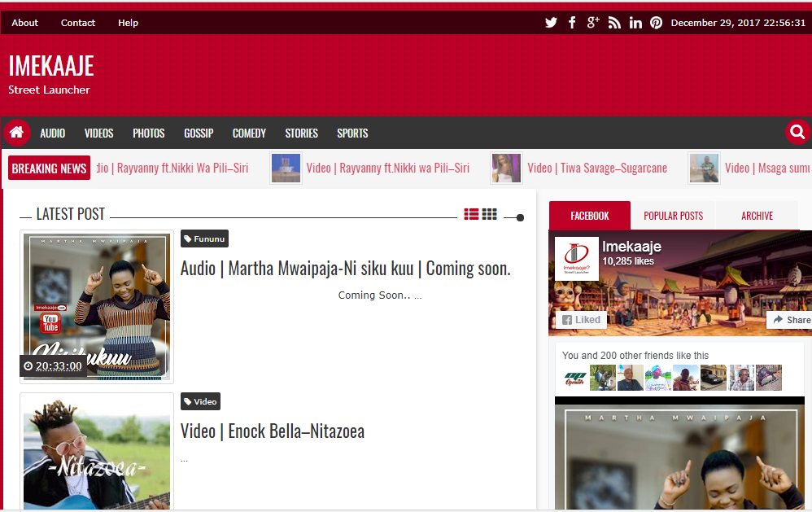
Task: Click the Fununu tag label
Action: (204, 238)
